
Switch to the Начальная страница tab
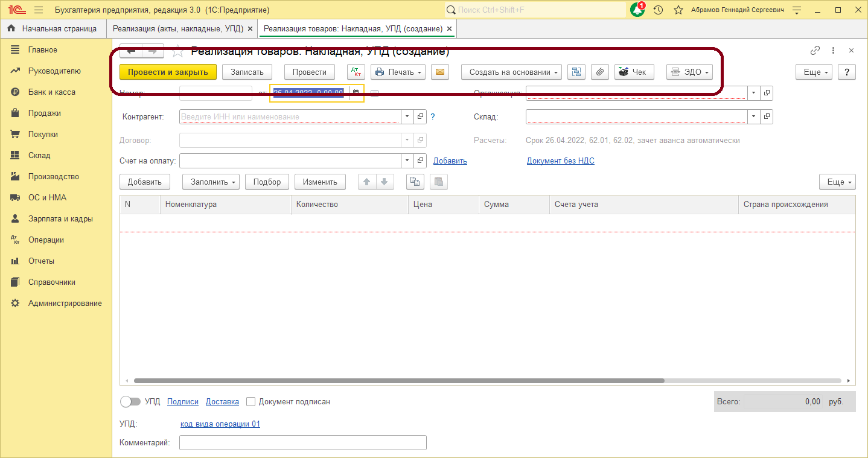pyautogui.click(x=53, y=28)
